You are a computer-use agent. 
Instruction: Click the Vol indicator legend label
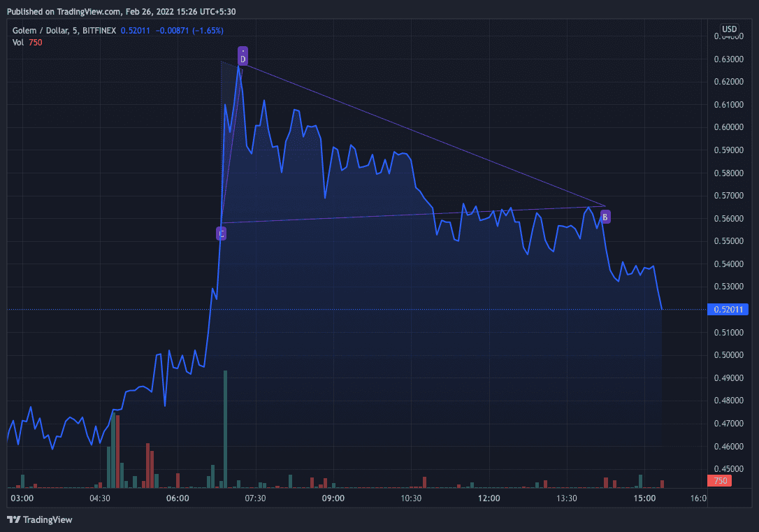click(x=18, y=43)
